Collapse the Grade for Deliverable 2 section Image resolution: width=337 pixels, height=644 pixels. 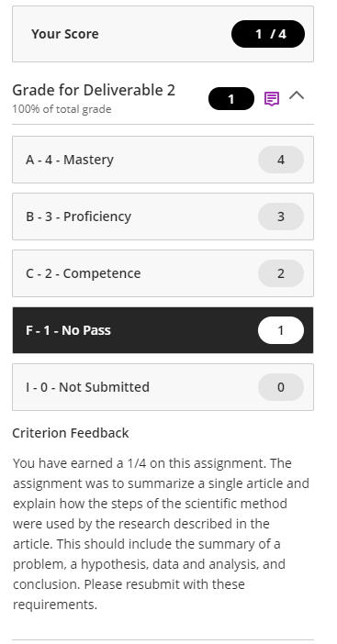point(297,95)
